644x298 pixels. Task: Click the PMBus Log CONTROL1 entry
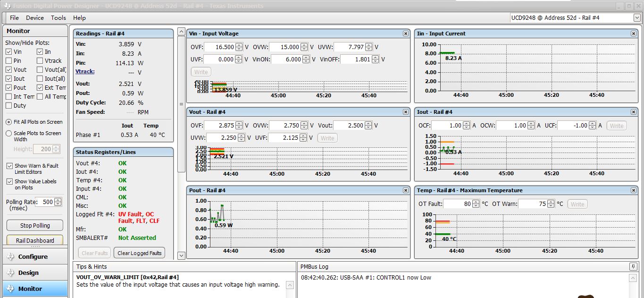click(366, 278)
